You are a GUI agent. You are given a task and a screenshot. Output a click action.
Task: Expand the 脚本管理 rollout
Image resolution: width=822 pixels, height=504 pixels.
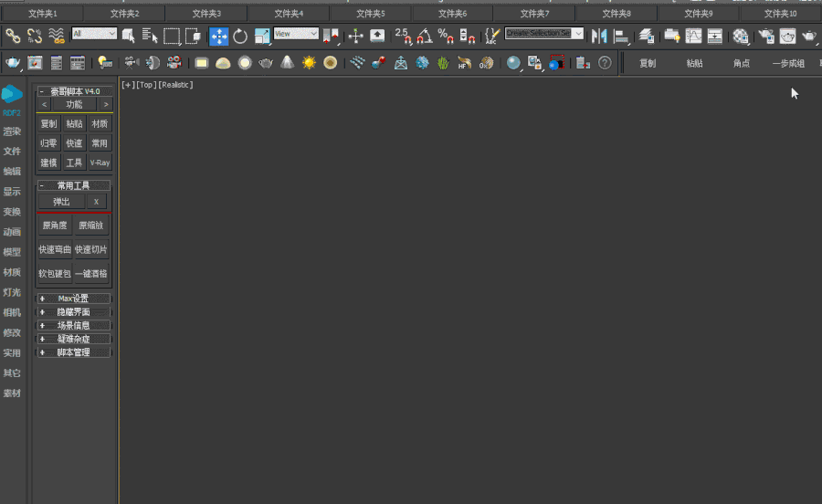(73, 352)
